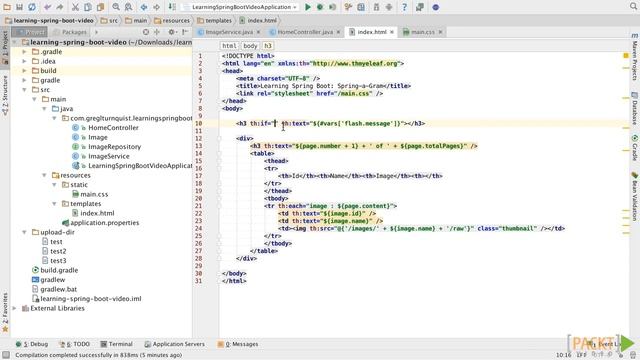640x360 pixels.
Task: Close the index.html editor tab
Action: pos(392,32)
